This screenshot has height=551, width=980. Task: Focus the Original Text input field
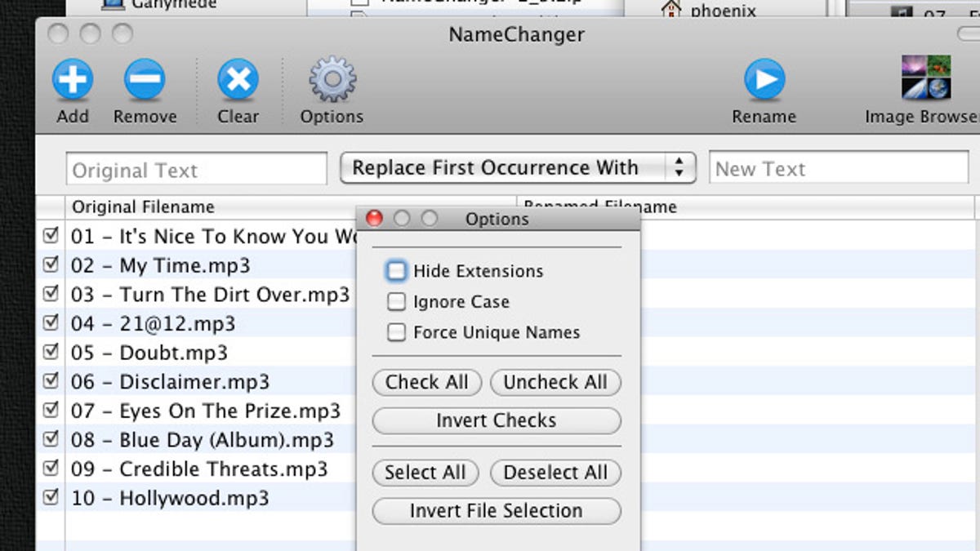tap(197, 170)
